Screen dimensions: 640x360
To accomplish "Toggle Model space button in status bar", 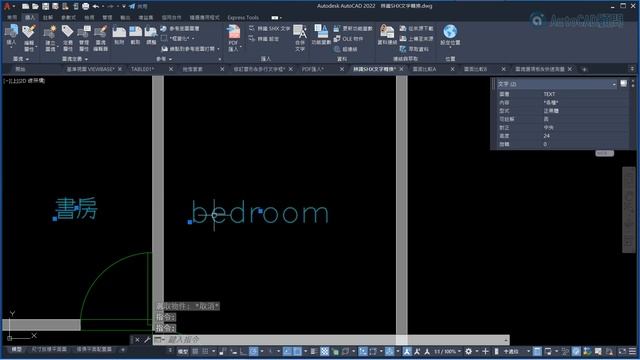I will [182, 351].
